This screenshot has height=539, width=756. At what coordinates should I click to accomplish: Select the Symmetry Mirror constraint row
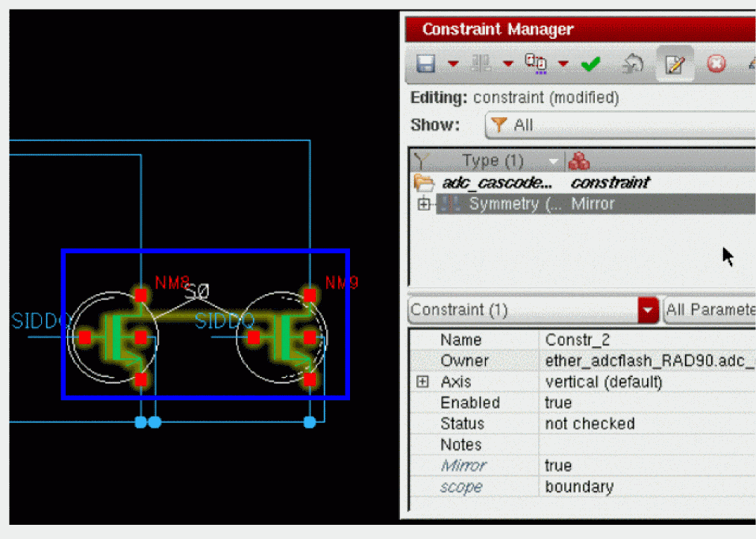coord(596,204)
